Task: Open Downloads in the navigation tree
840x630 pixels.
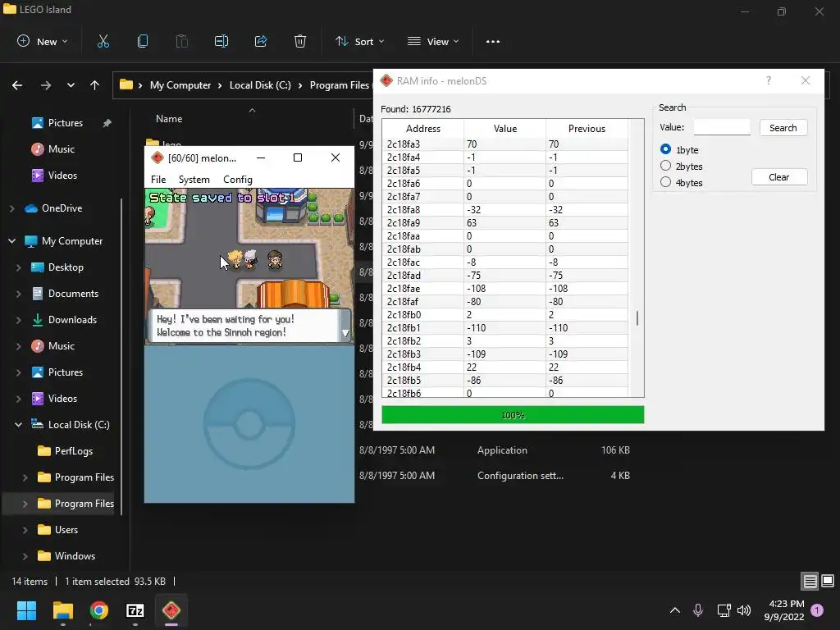Action: pyautogui.click(x=72, y=320)
